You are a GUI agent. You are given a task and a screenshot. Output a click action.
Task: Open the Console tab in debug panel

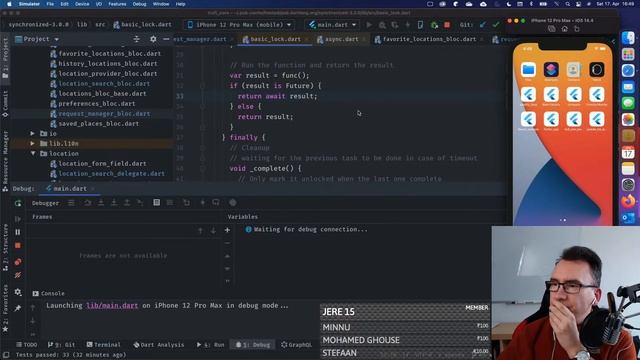49,293
